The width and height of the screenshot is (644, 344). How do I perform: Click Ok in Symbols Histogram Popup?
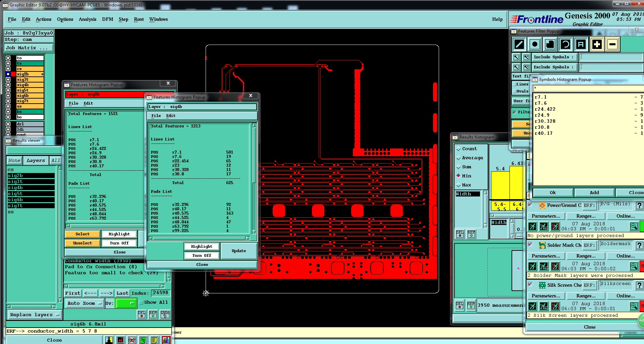[553, 192]
